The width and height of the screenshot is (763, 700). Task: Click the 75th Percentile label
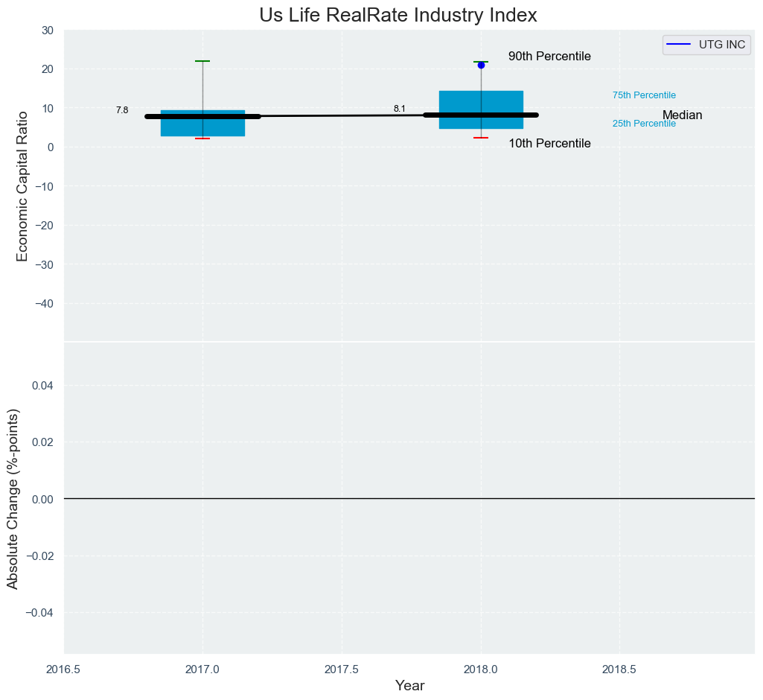[644, 95]
